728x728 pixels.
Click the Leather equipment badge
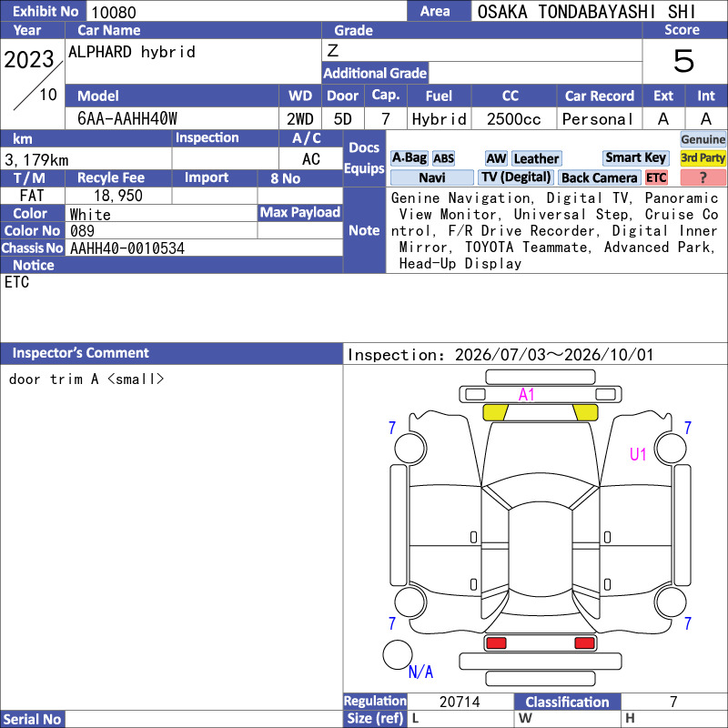coord(536,158)
